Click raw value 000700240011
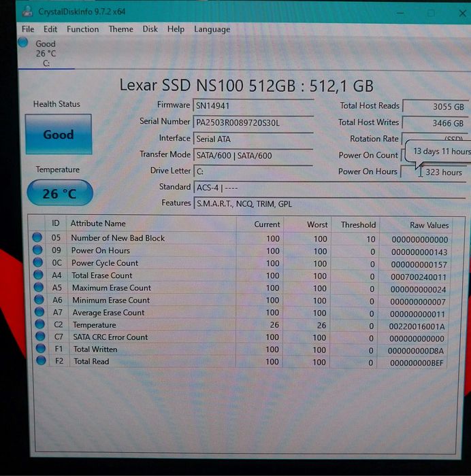 click(x=419, y=277)
